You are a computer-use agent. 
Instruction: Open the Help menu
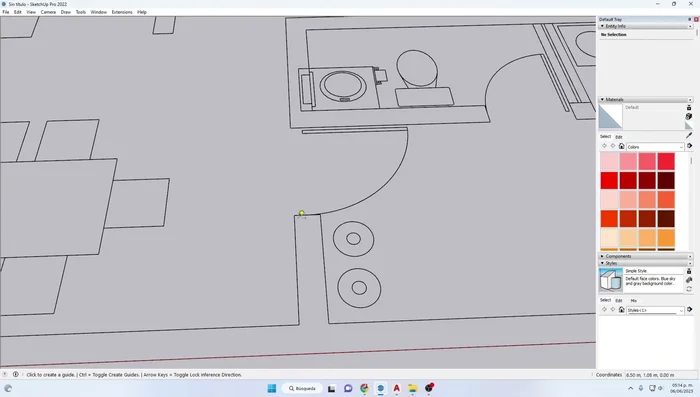point(142,12)
